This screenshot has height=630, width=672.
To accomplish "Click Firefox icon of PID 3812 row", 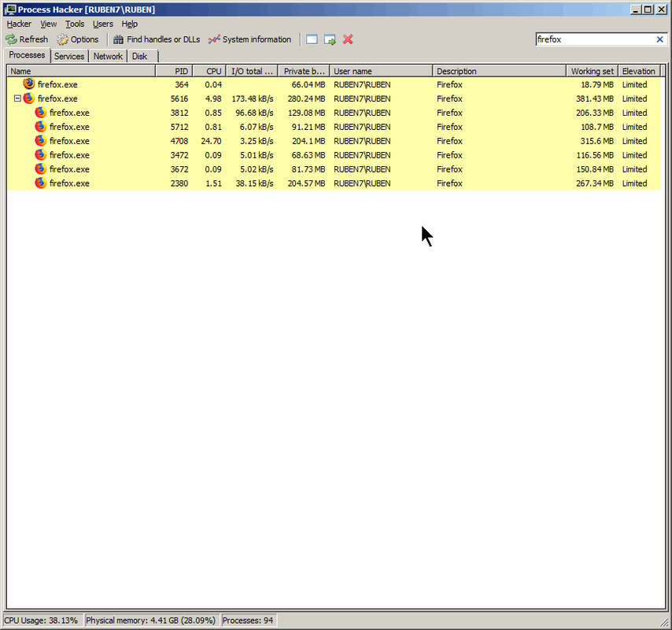I will click(x=41, y=113).
